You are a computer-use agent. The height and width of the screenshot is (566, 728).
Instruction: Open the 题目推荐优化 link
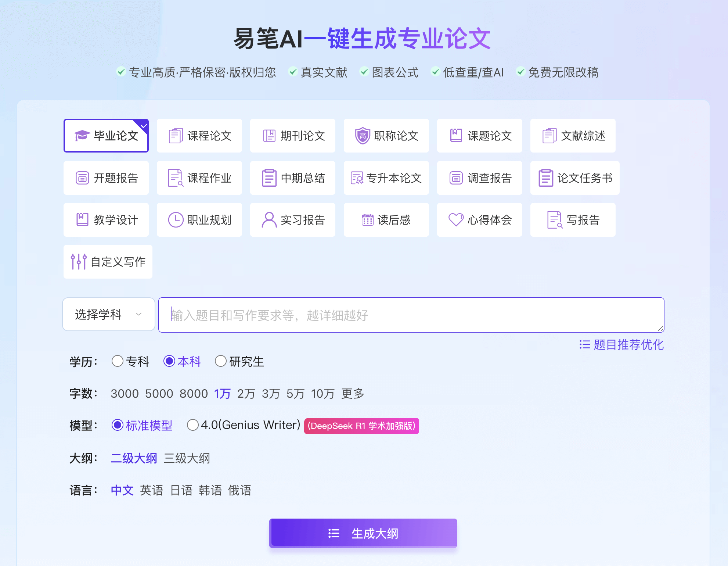pyautogui.click(x=621, y=345)
